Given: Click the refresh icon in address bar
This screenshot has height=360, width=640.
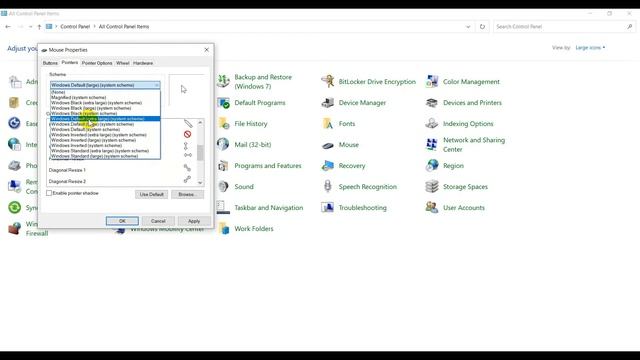Looking at the screenshot, I should (x=482, y=27).
